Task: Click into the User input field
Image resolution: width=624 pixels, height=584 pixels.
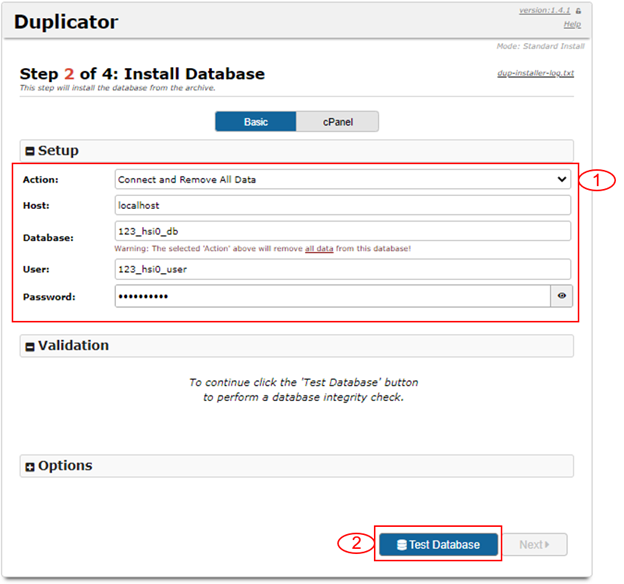Action: 343,269
